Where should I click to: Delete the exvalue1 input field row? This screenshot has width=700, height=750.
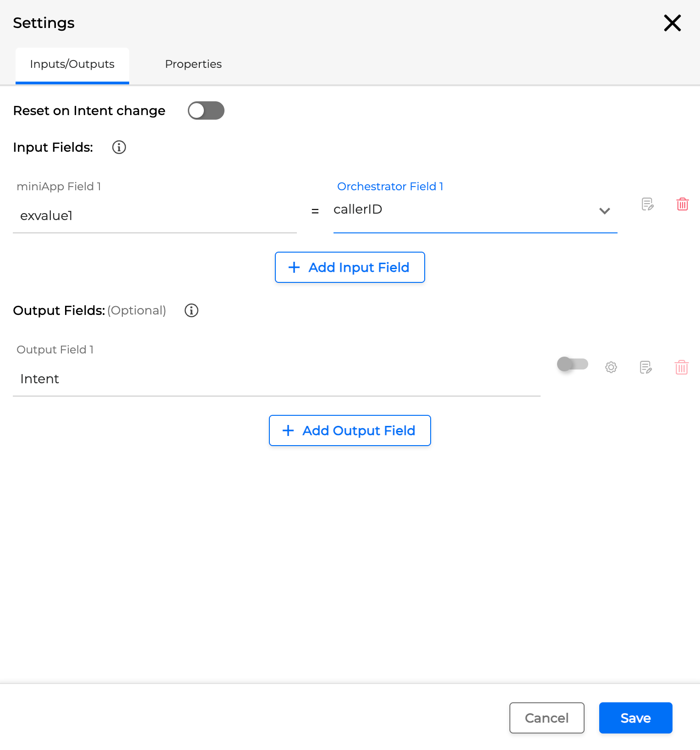pyautogui.click(x=683, y=204)
